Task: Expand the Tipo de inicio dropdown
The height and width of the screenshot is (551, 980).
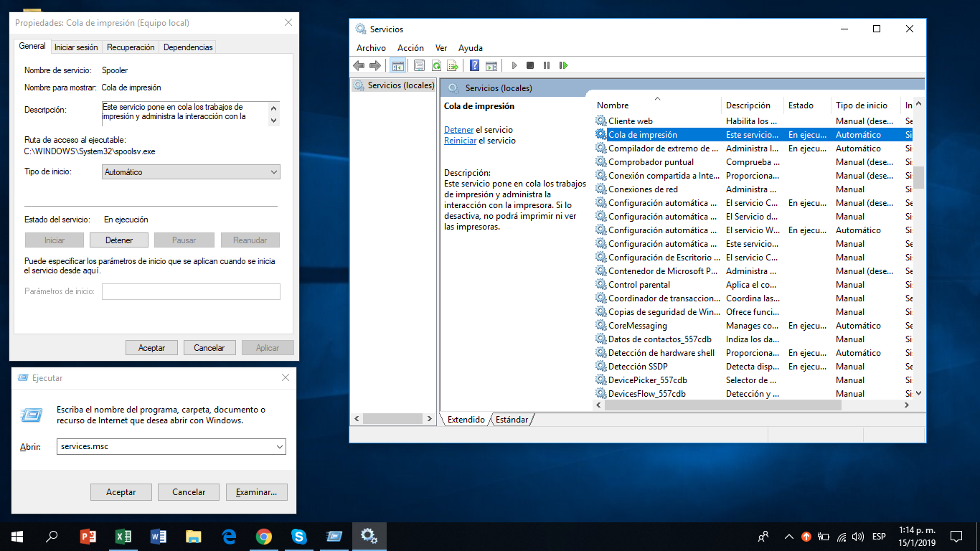Action: (x=191, y=172)
